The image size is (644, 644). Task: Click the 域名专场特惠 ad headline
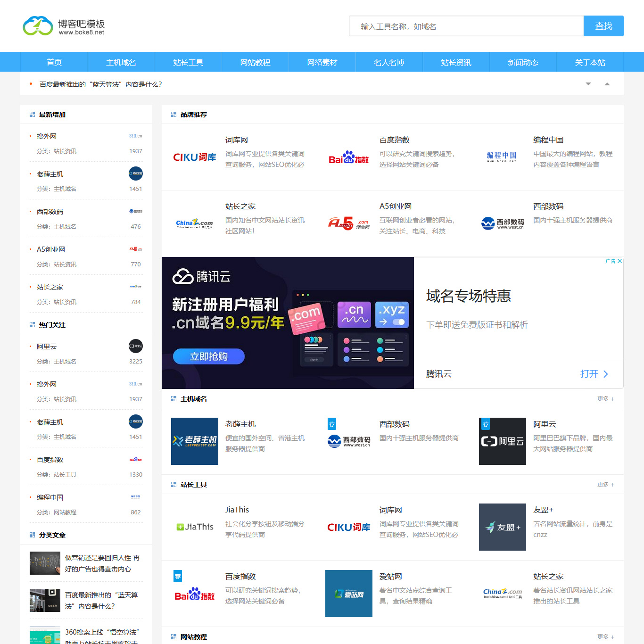click(x=469, y=296)
